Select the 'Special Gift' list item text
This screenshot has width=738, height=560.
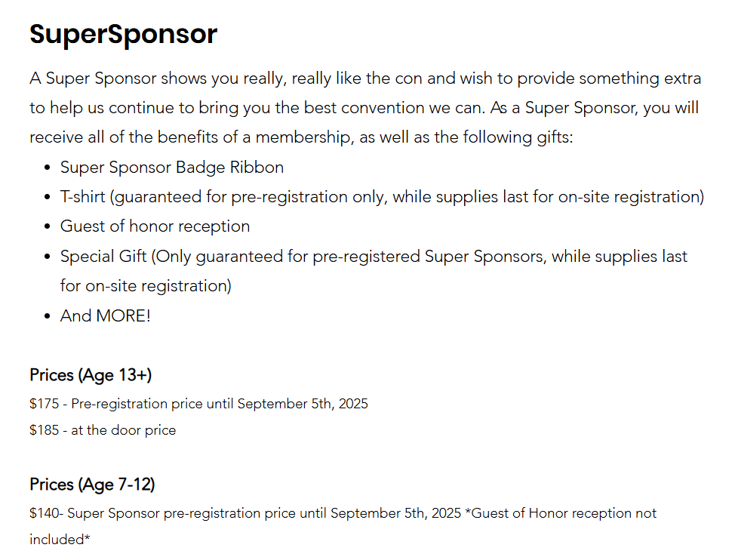[x=374, y=257]
